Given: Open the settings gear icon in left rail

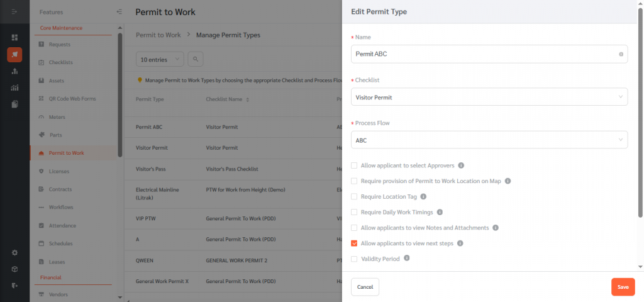Looking at the screenshot, I should pos(14,252).
